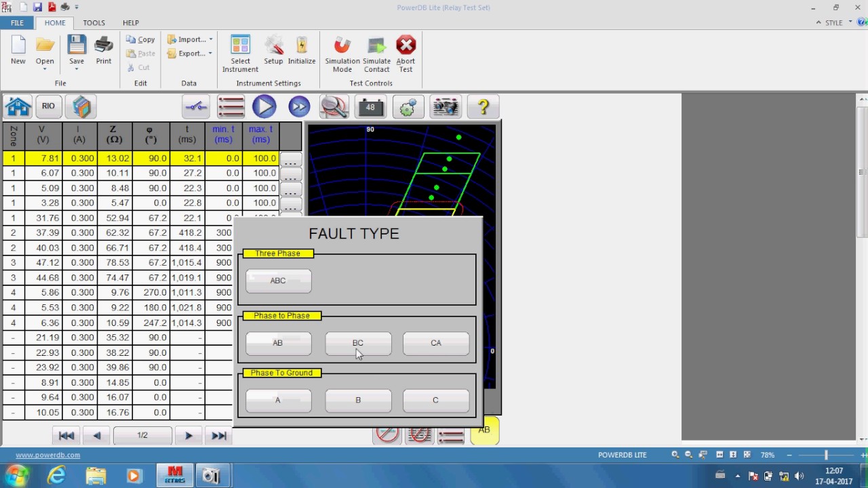
Task: Click Copy in Edit group
Action: coord(141,39)
